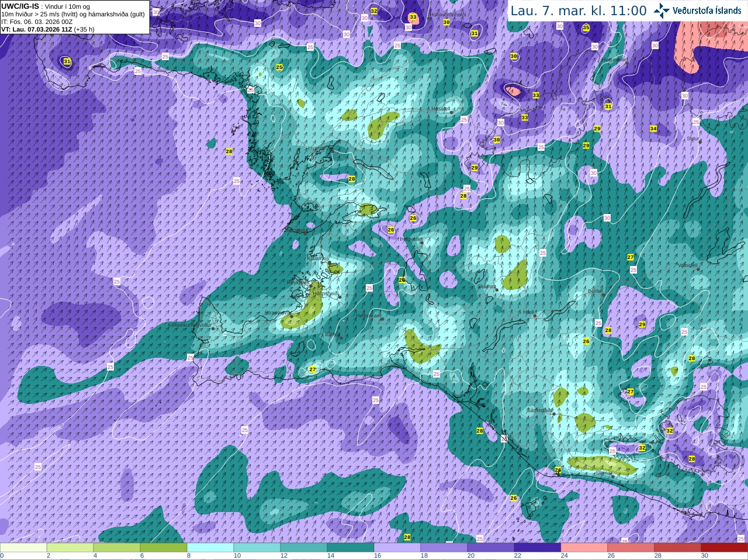The image size is (748, 560).
Task: Click the 30 tick label on the legend scale
Action: (x=705, y=556)
